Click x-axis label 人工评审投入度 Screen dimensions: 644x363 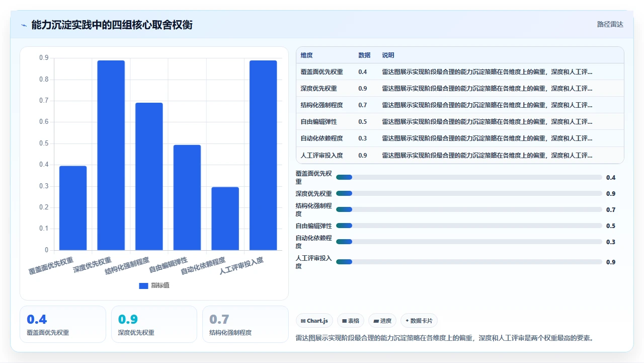(x=242, y=265)
